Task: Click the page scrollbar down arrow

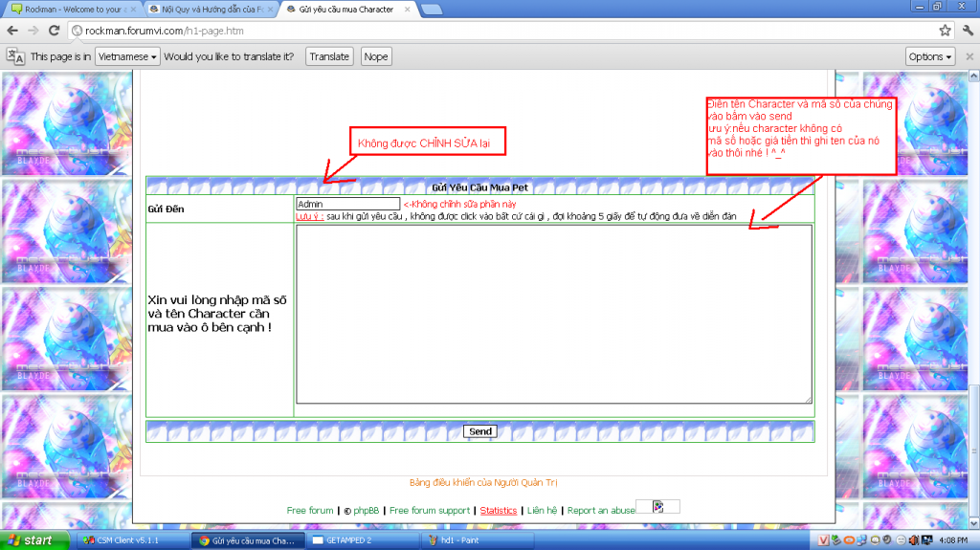Action: pos(973,523)
